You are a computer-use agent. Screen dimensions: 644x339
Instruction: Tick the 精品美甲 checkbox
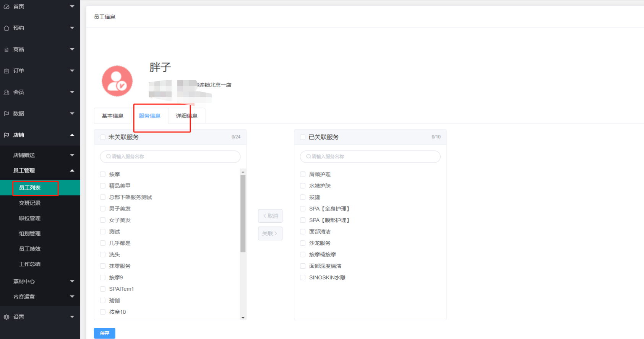point(103,186)
